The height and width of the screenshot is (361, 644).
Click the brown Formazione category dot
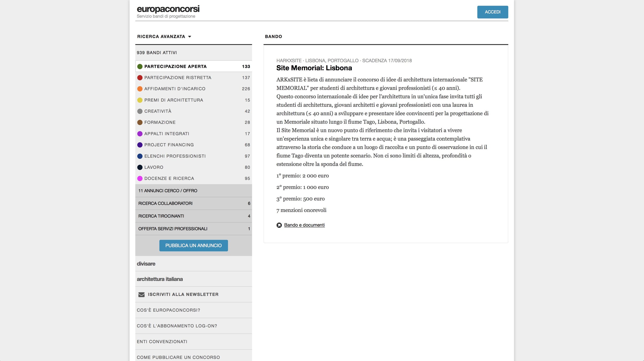140,122
